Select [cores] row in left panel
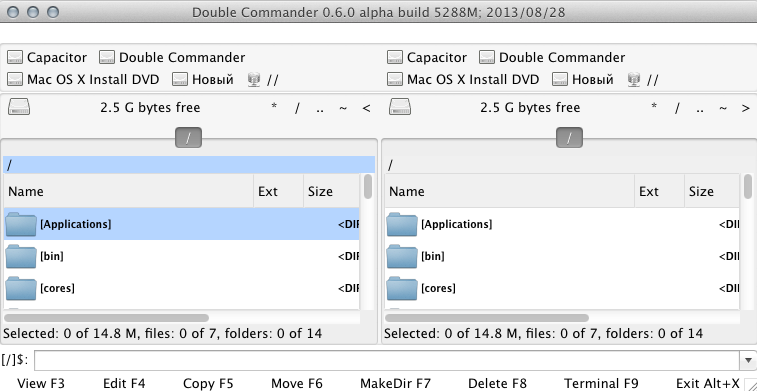Screen dimensions: 757x391 click(182, 288)
